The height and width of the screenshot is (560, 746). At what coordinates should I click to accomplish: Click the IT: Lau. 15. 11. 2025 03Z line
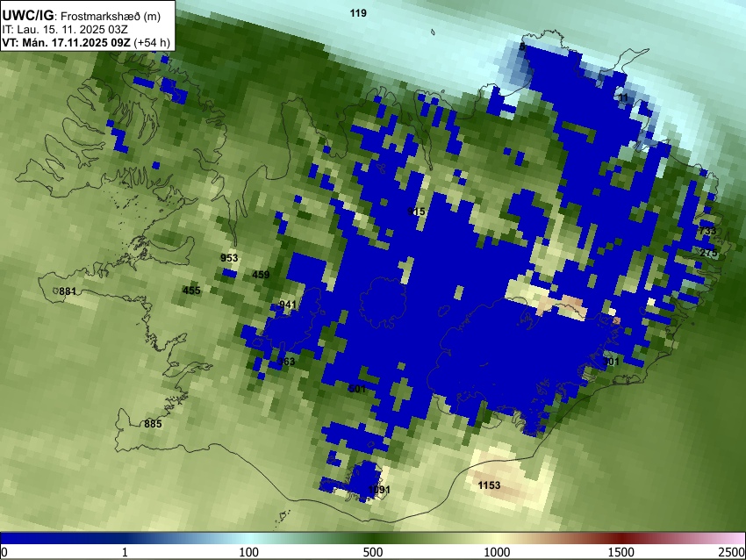tap(65, 30)
